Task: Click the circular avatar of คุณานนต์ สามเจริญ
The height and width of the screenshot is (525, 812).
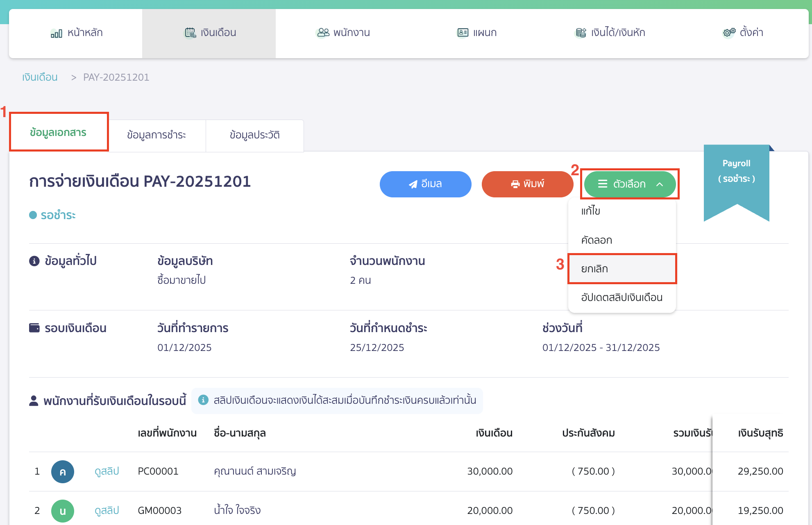Action: [x=62, y=471]
